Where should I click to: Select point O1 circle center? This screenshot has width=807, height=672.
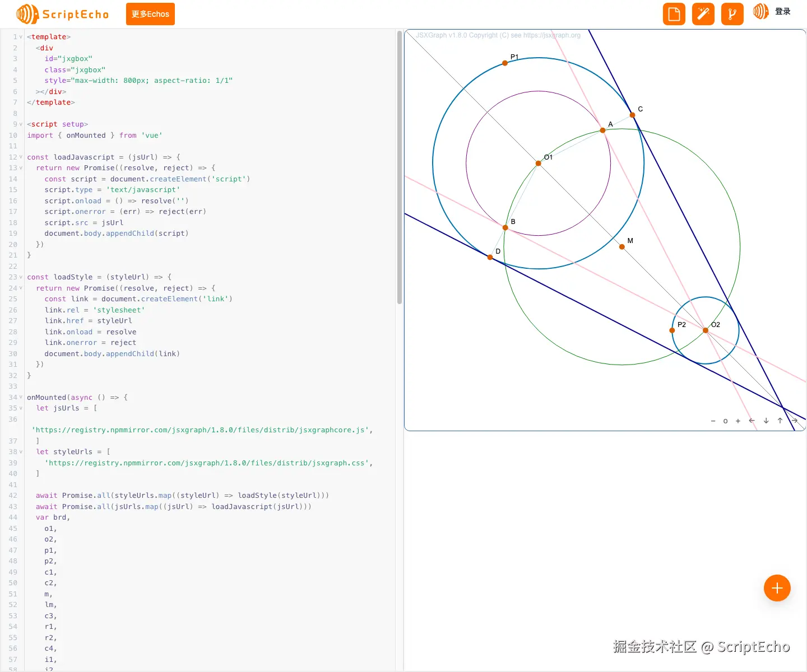[x=539, y=164]
